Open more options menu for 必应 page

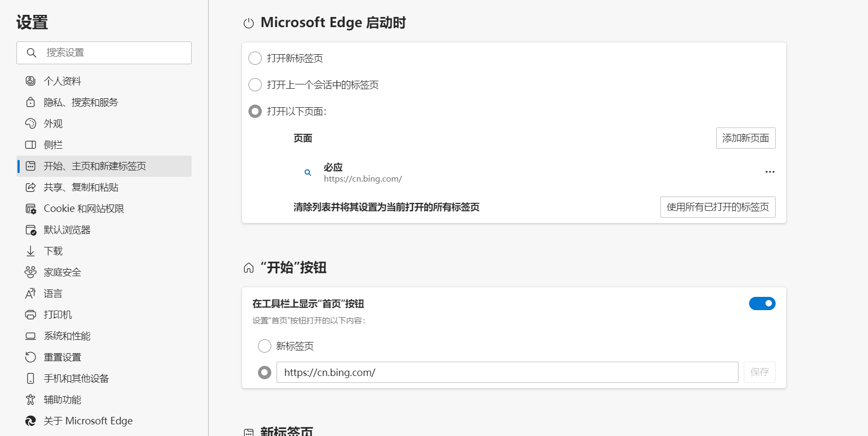(x=770, y=172)
